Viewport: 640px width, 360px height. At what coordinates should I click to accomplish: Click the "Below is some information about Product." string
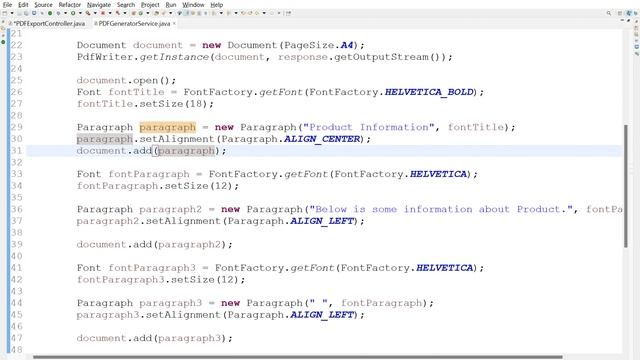point(441,209)
